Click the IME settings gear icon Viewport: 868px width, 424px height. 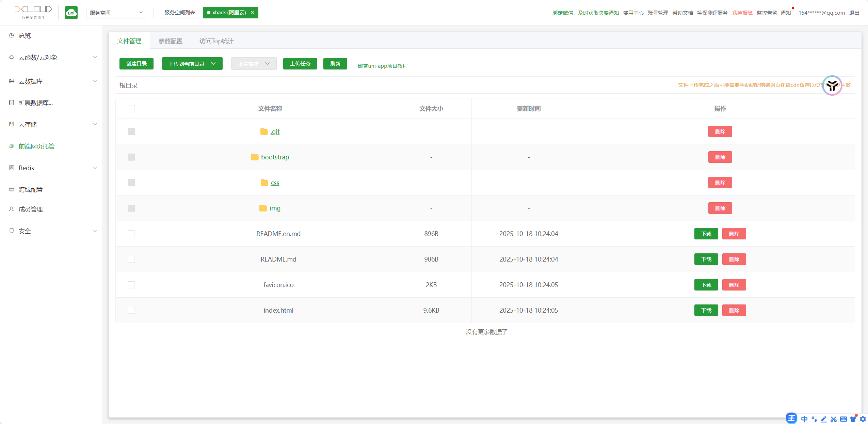tap(863, 419)
